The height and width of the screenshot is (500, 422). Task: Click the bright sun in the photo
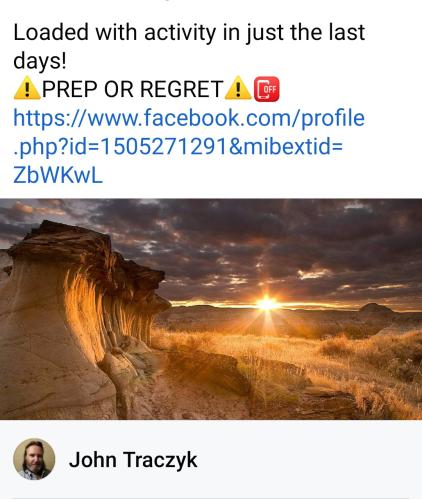coord(267,304)
